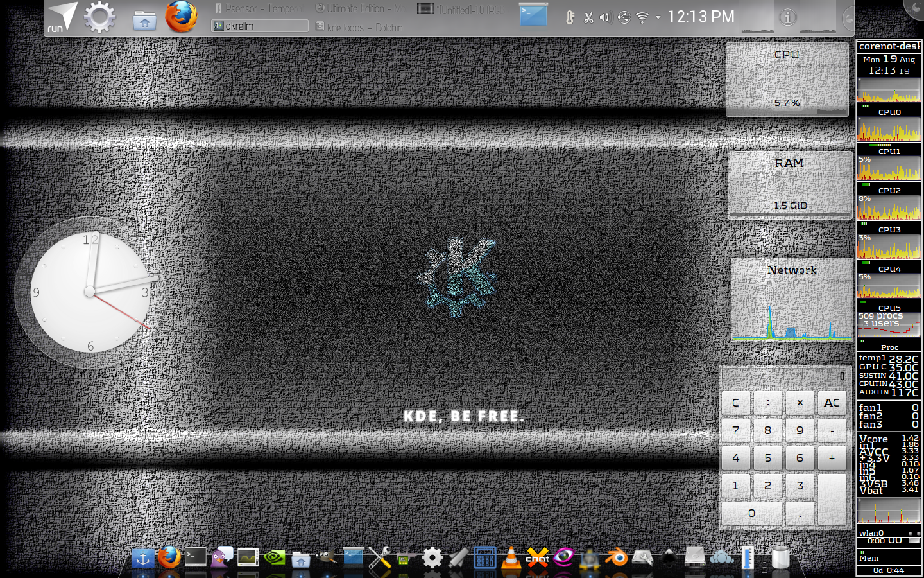Open system monitor icon in dock
Screen dimensions: 924x578
click(x=248, y=558)
